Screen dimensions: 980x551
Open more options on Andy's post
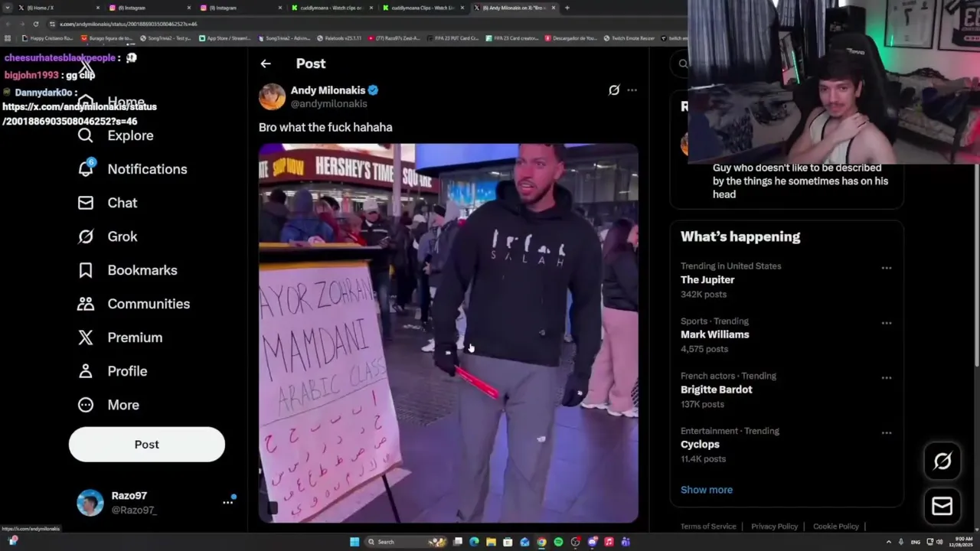[x=632, y=90]
